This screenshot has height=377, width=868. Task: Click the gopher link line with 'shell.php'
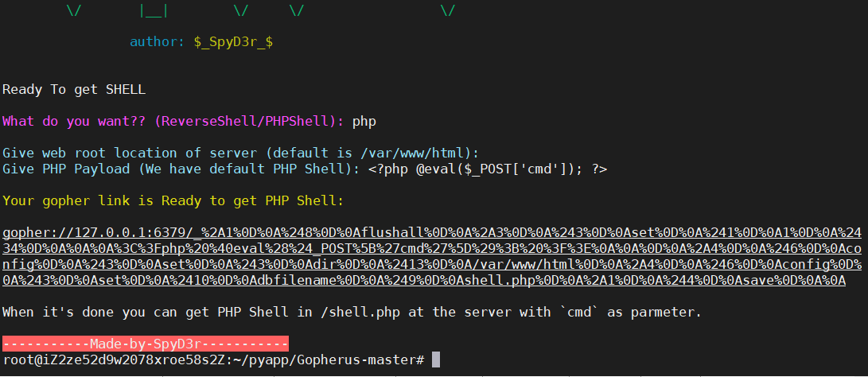click(424, 281)
